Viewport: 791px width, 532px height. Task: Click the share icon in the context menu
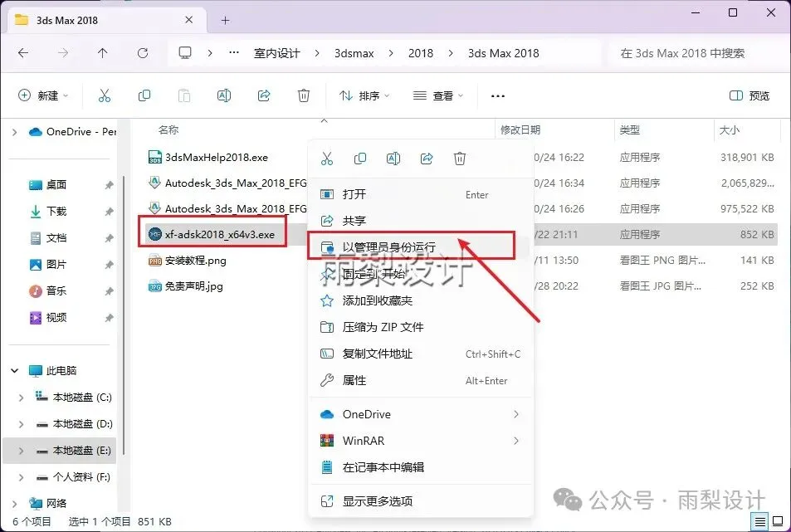pos(427,159)
